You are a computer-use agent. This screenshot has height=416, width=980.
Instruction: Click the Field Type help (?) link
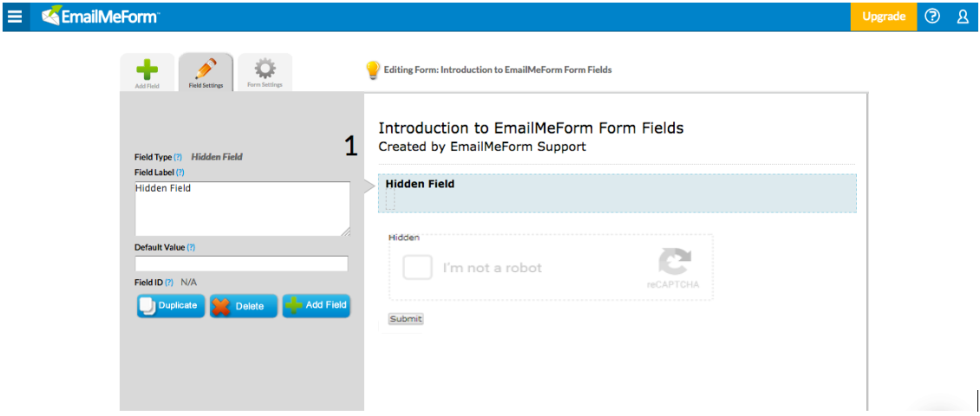178,158
